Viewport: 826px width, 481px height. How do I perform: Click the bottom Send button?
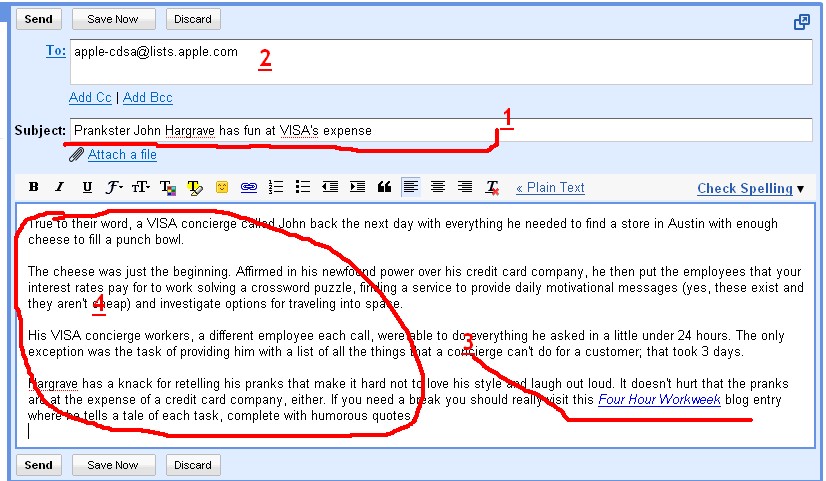pos(38,465)
